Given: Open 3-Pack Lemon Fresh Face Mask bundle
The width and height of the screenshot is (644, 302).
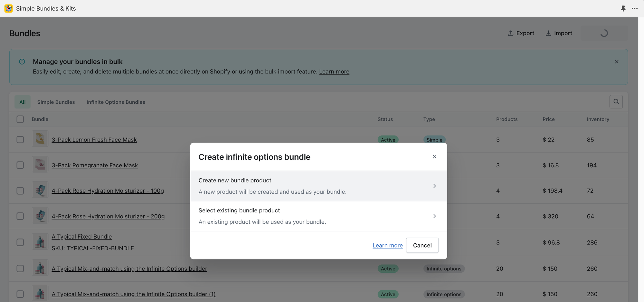Looking at the screenshot, I should pyautogui.click(x=94, y=140).
